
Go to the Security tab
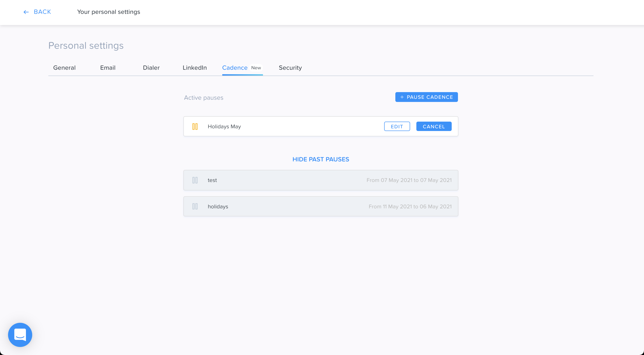(x=290, y=68)
